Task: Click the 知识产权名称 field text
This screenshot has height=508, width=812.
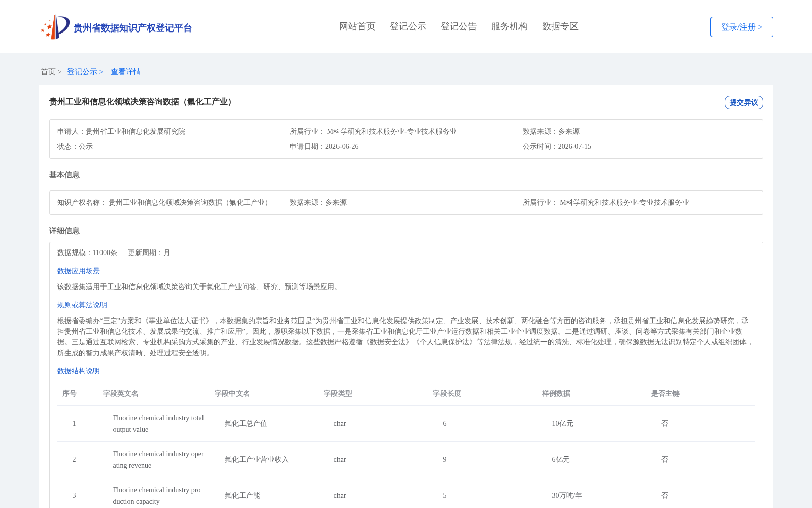Action: coord(164,202)
